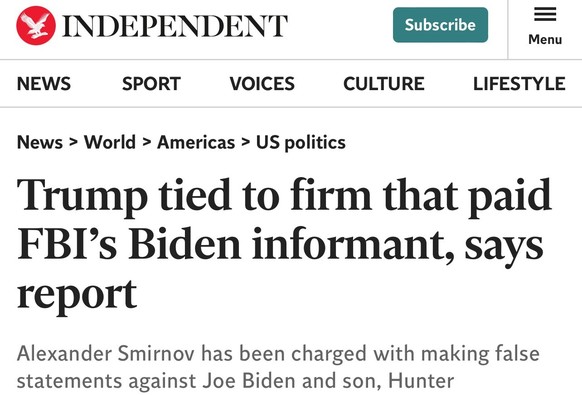Click the word 'report' in the headline
This screenshot has height=395, width=582.
(77, 296)
